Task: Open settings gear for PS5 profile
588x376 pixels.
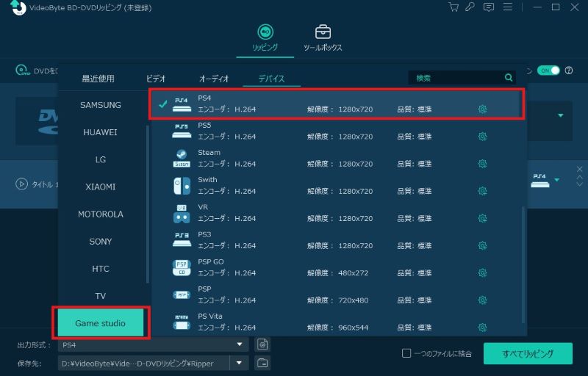Action: (483, 137)
